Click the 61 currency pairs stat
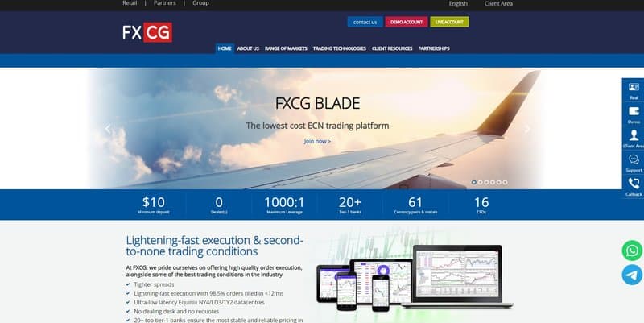 [415, 205]
